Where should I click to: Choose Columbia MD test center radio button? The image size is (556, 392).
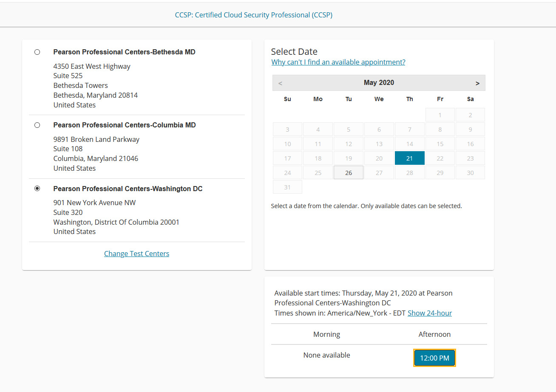pos(37,125)
